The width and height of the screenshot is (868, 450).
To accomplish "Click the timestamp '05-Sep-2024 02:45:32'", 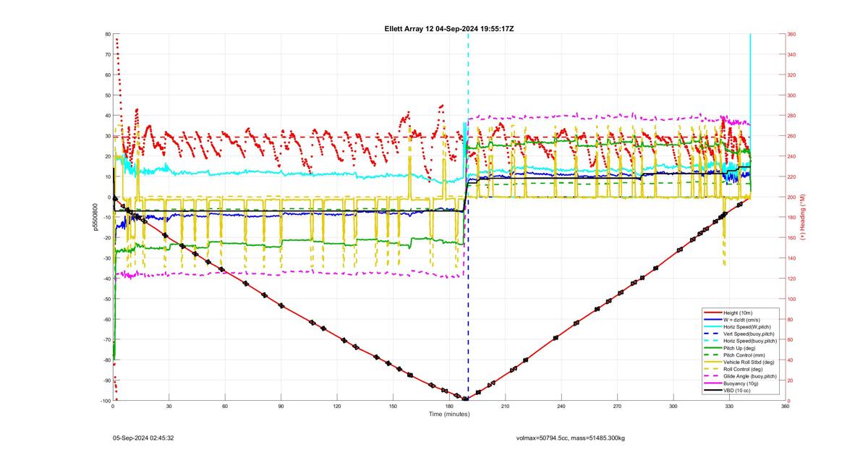I will click(x=143, y=438).
